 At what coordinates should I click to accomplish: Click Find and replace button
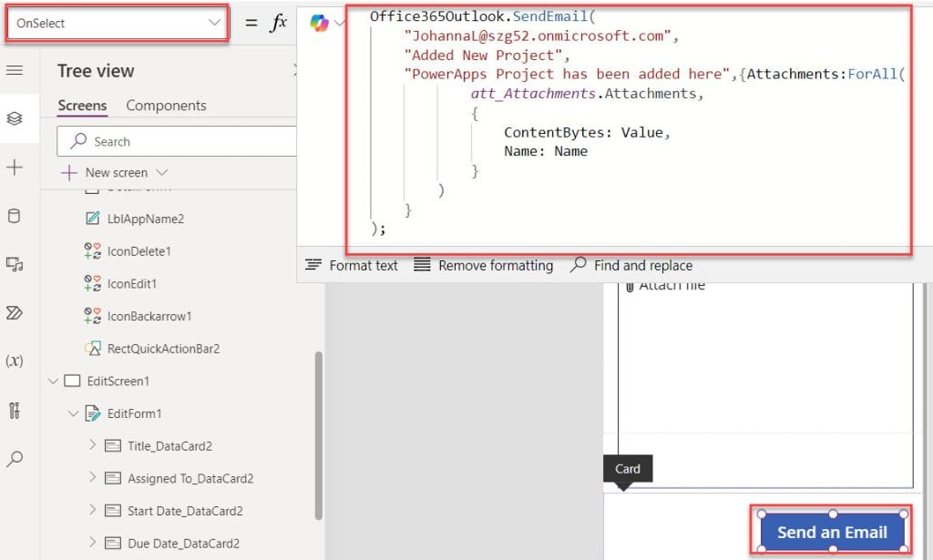(631, 265)
